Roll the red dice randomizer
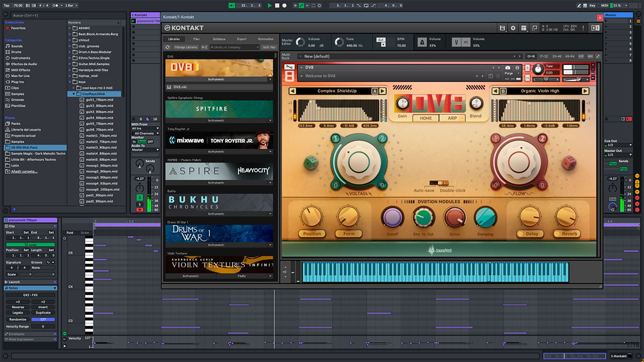The image size is (644, 362). point(568,162)
